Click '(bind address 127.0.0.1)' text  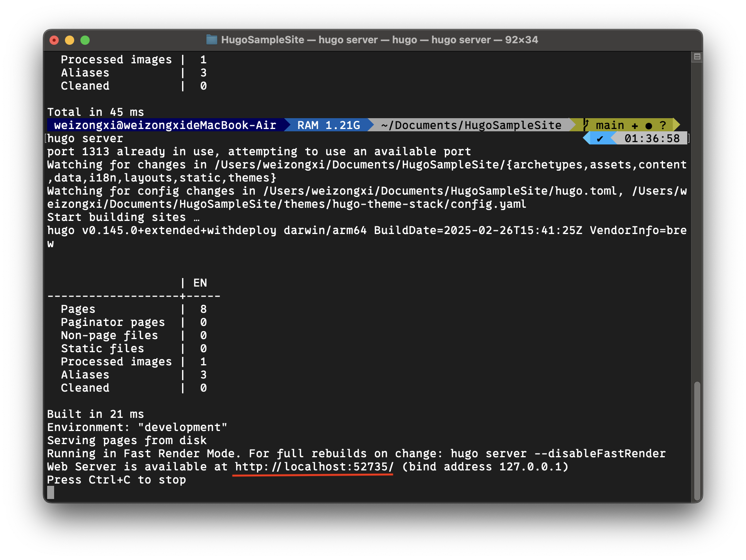tap(485, 467)
